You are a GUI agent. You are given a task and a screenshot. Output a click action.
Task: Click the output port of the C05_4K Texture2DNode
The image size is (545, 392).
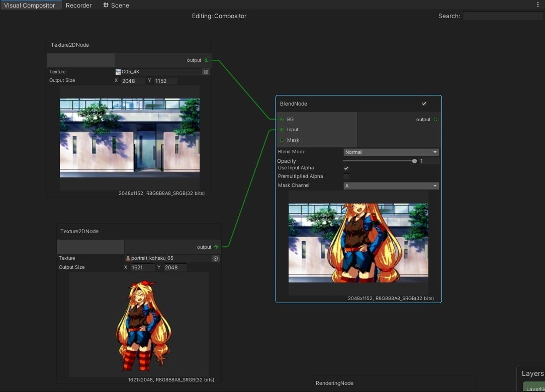pos(207,60)
